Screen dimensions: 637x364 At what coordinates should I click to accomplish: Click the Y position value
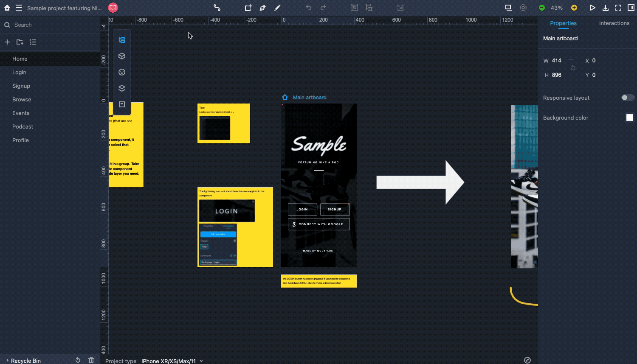(594, 75)
